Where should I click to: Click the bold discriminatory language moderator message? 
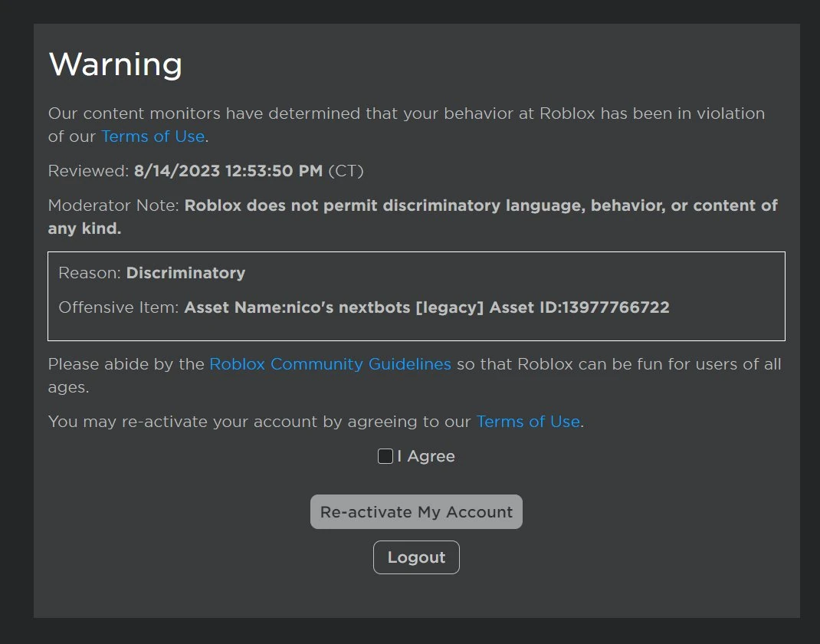[x=481, y=205]
